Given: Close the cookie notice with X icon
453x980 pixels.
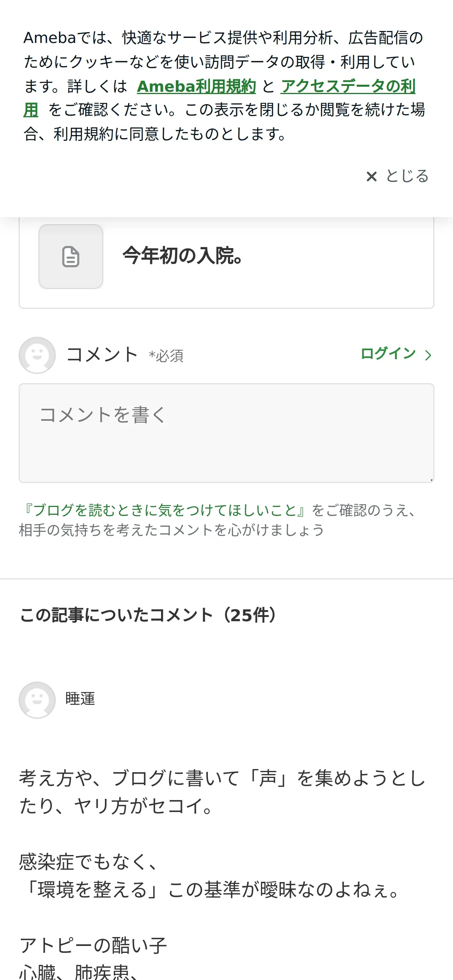Looking at the screenshot, I should pyautogui.click(x=371, y=177).
